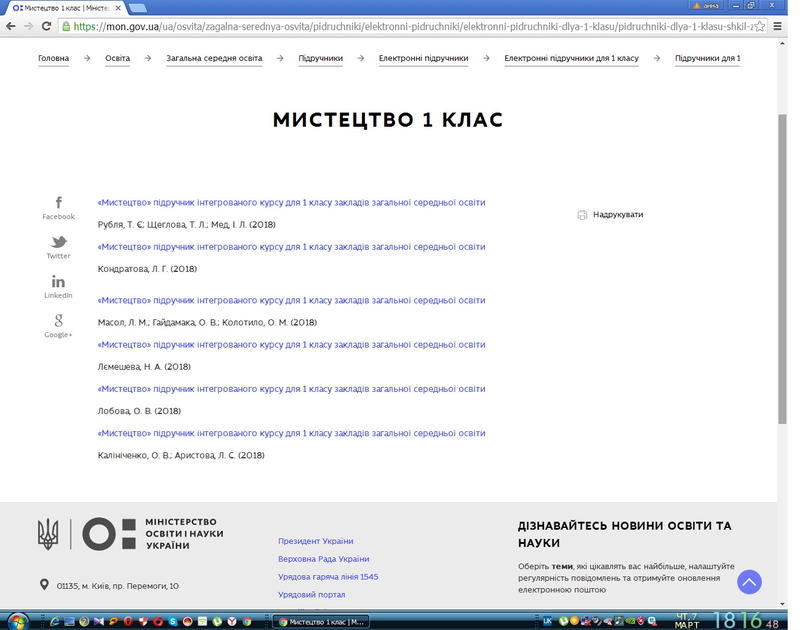Click authors text Лємешева Н. А. (2018)
This screenshot has height=630, width=800.
[x=144, y=367]
